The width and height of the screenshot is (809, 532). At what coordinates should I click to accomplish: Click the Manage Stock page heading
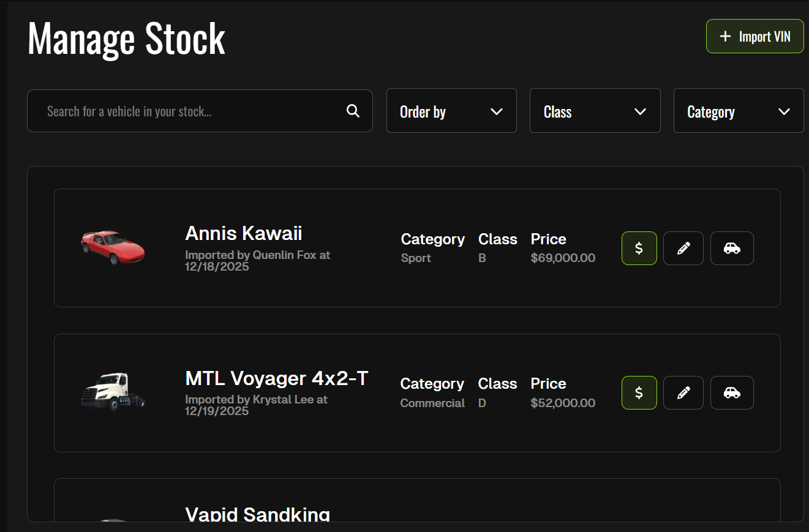[127, 39]
